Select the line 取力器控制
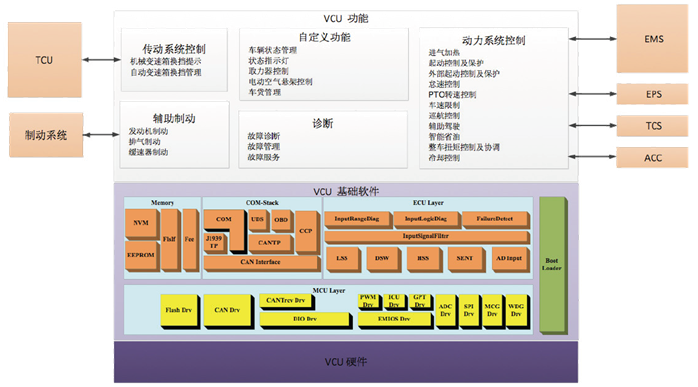This screenshot has height=387, width=698. 268,71
